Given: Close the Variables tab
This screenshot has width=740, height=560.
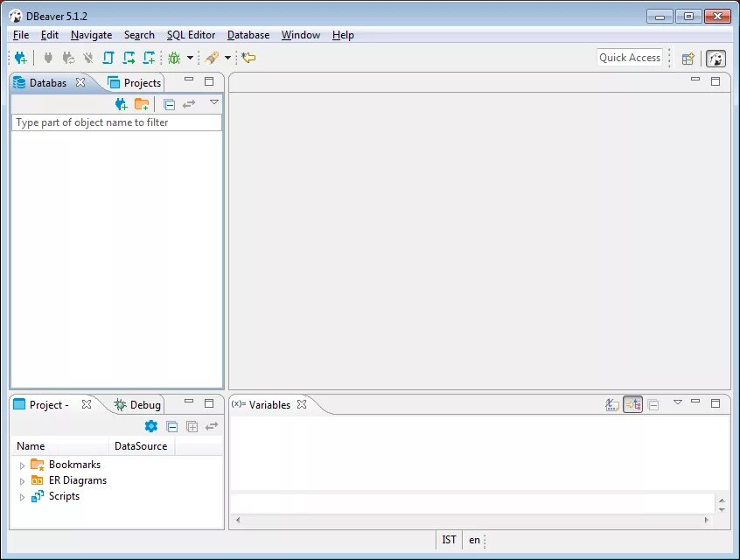Looking at the screenshot, I should pyautogui.click(x=302, y=404).
